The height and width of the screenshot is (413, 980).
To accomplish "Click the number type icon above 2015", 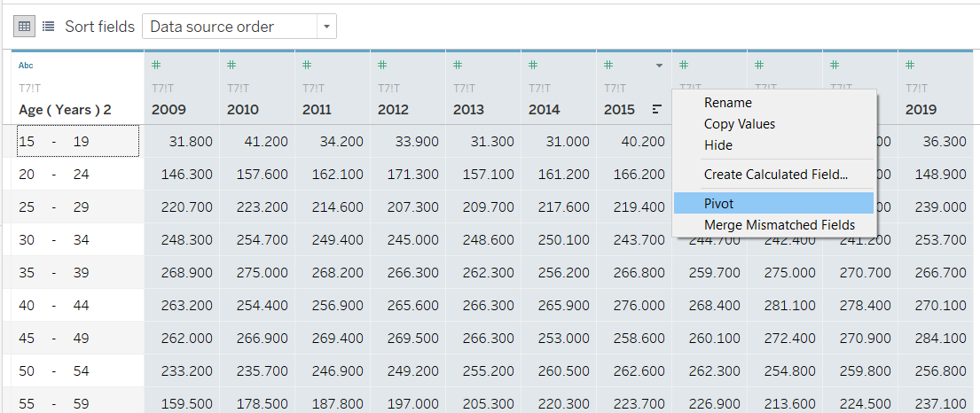I will [x=608, y=65].
